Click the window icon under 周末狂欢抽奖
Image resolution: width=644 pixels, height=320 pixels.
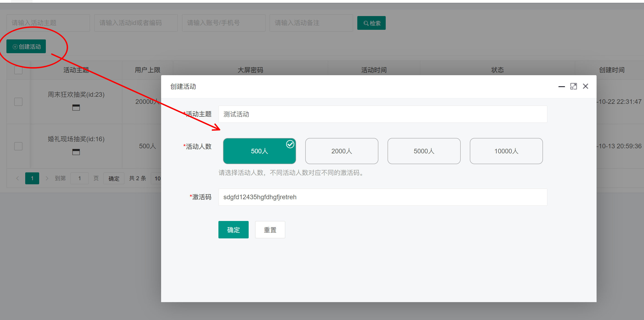point(76,108)
